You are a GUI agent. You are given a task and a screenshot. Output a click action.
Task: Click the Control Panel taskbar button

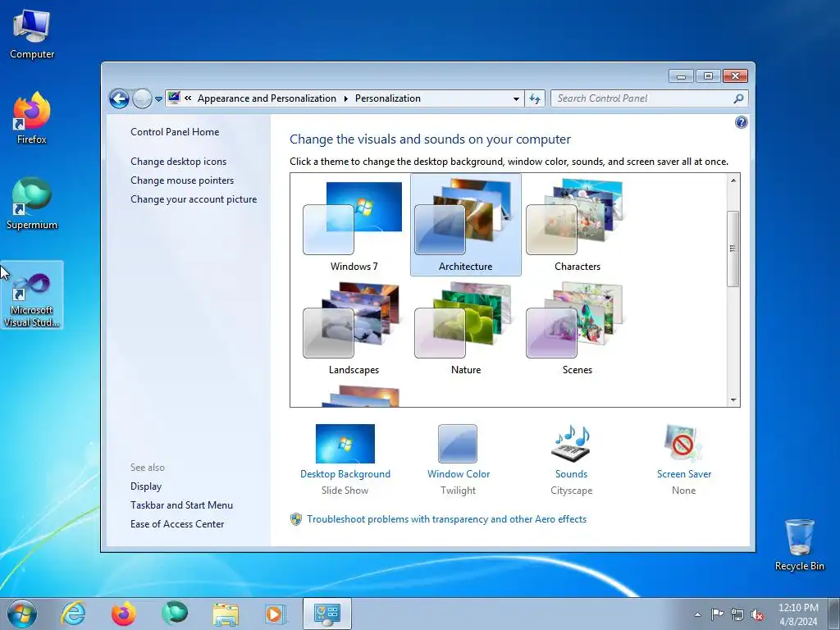(x=327, y=614)
